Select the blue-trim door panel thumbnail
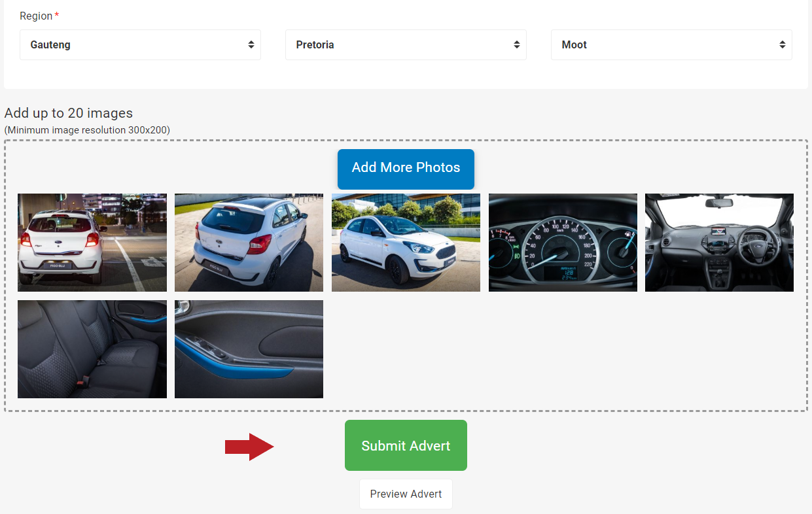This screenshot has width=812, height=514. click(249, 349)
